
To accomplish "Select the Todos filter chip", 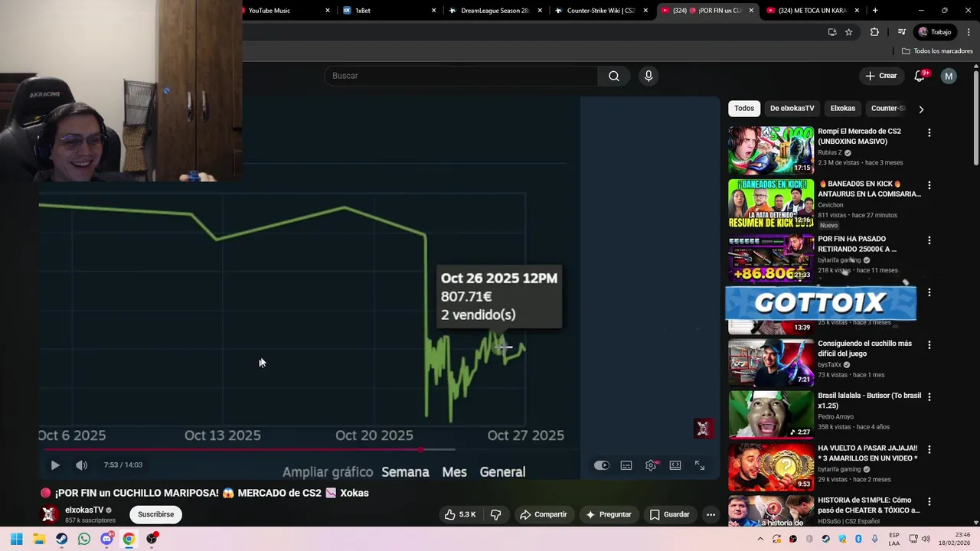I will click(x=744, y=109).
